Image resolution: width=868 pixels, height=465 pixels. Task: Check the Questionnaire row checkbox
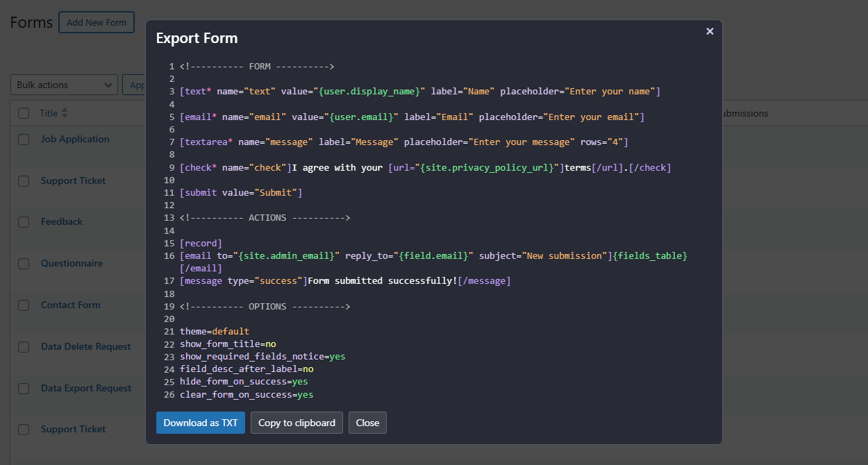23,263
